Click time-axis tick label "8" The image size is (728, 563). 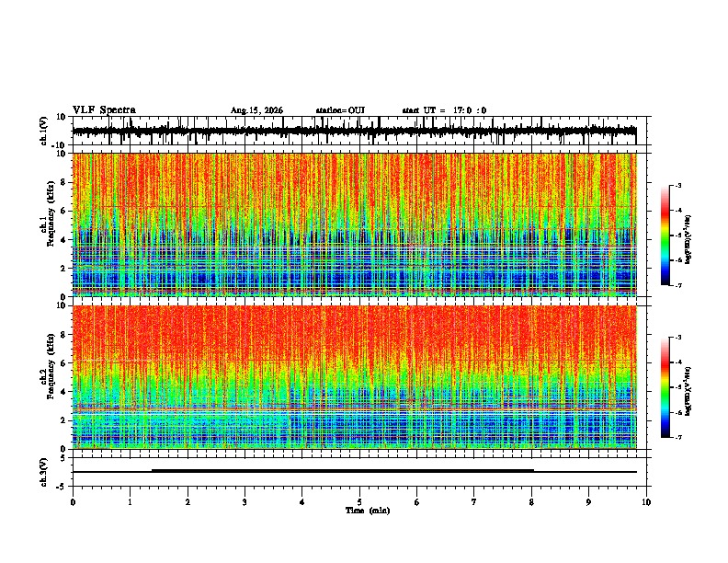pos(531,502)
